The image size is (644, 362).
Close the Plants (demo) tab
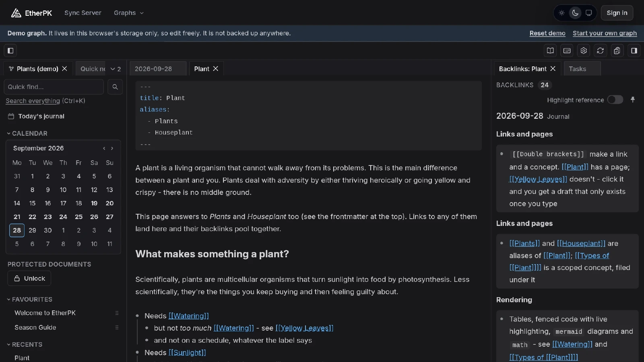[x=64, y=69]
